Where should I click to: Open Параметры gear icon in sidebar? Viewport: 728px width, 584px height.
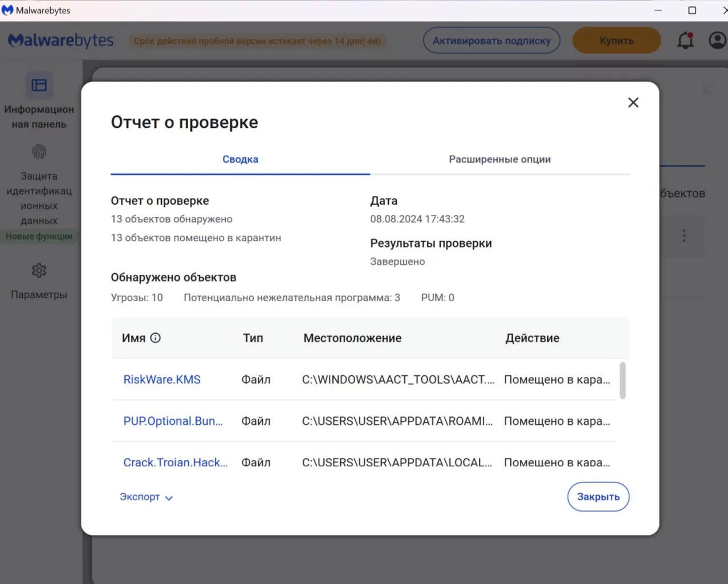39,270
